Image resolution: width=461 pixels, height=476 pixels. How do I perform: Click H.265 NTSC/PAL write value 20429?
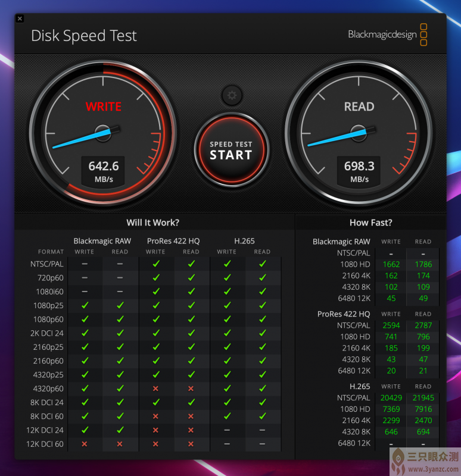click(391, 397)
